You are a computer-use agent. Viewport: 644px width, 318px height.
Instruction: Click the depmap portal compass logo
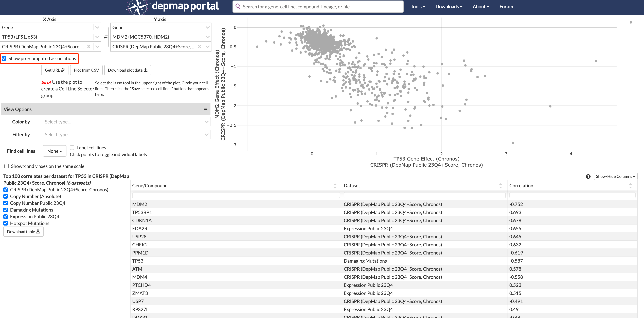[x=138, y=7]
